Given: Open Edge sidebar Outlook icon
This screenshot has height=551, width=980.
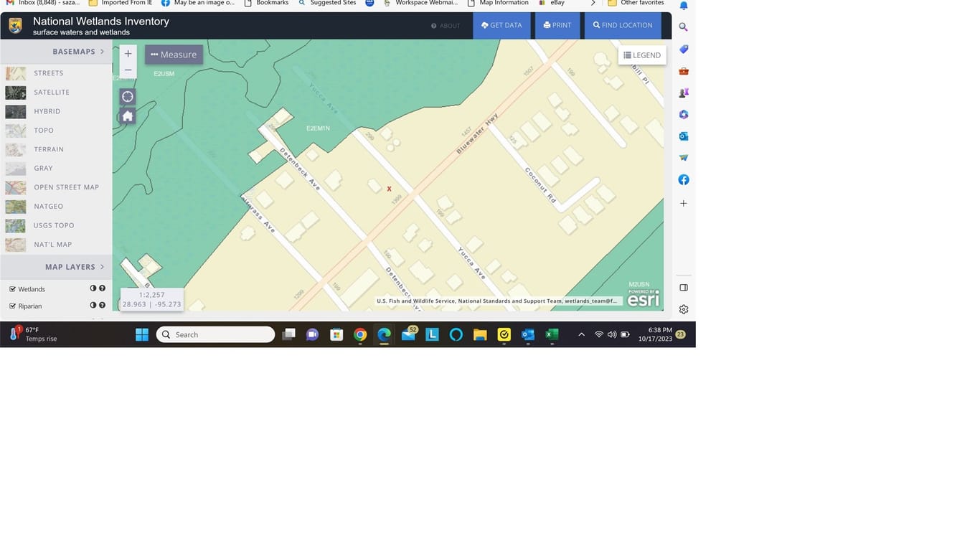Looking at the screenshot, I should [x=684, y=136].
